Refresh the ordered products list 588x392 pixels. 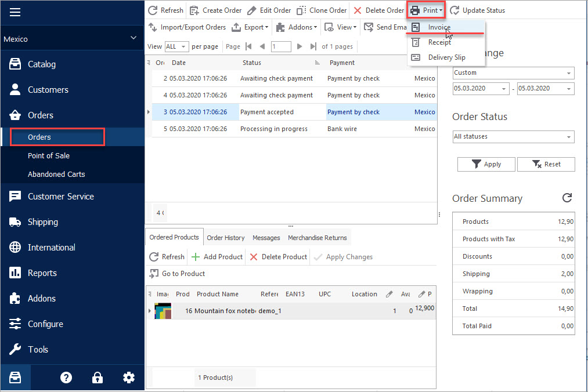167,257
